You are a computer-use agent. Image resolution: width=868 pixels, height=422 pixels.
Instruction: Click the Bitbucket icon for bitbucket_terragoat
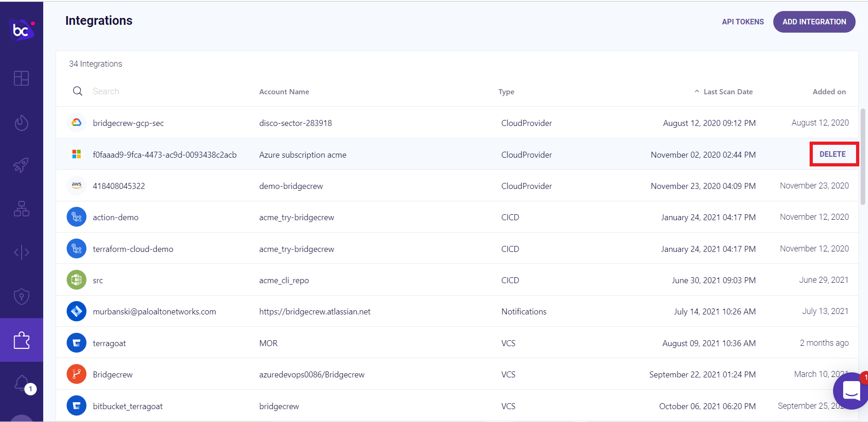(76, 406)
